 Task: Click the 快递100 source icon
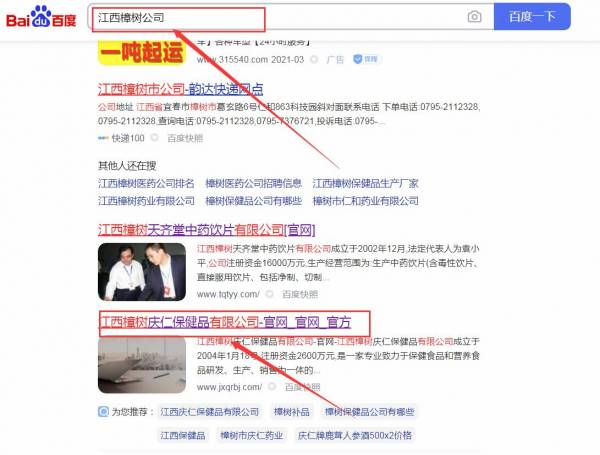104,138
